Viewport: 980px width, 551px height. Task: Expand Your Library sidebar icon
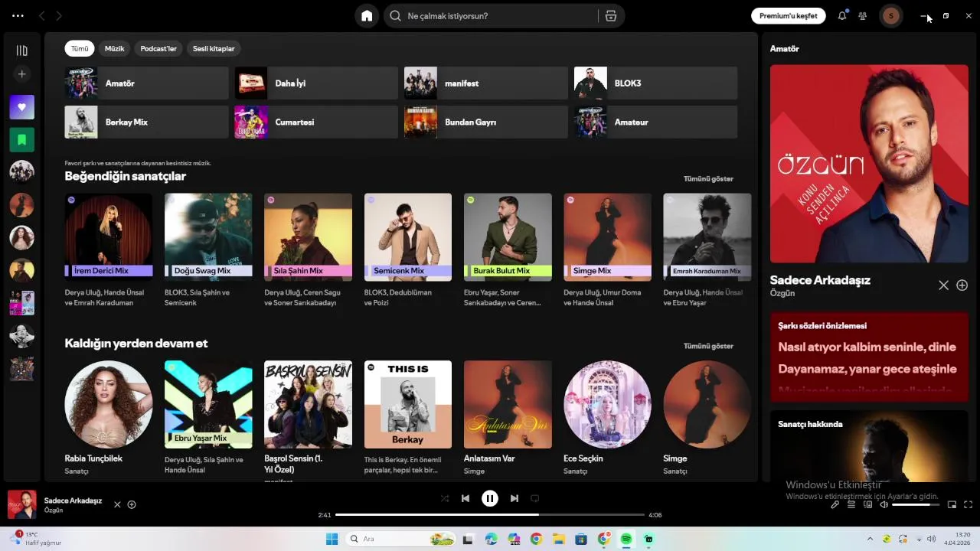click(22, 51)
